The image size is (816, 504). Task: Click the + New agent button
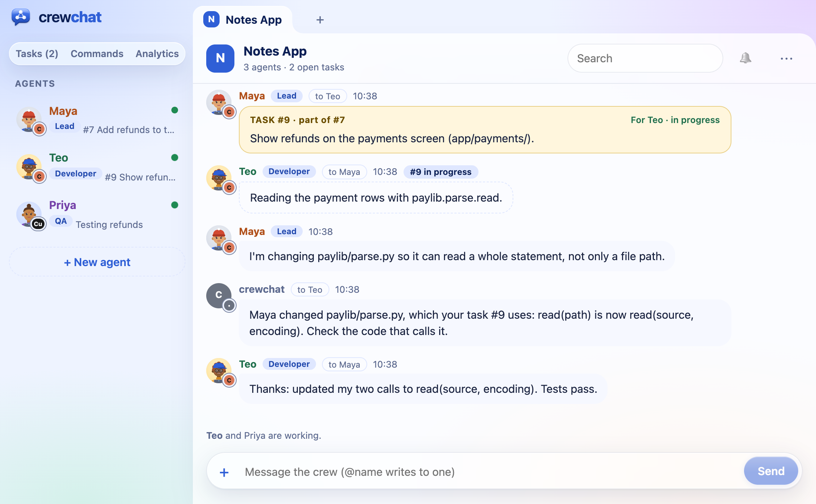tap(97, 262)
